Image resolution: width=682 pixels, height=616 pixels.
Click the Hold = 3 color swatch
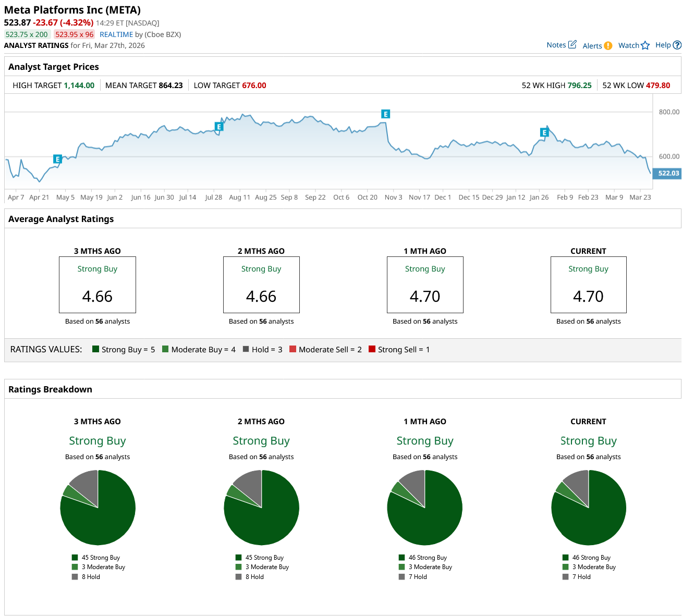(x=246, y=349)
